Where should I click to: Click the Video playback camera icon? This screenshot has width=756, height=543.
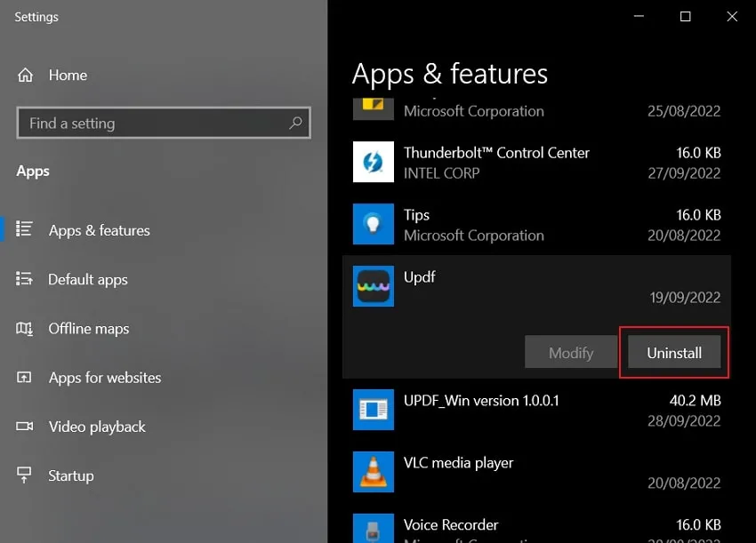tap(25, 427)
